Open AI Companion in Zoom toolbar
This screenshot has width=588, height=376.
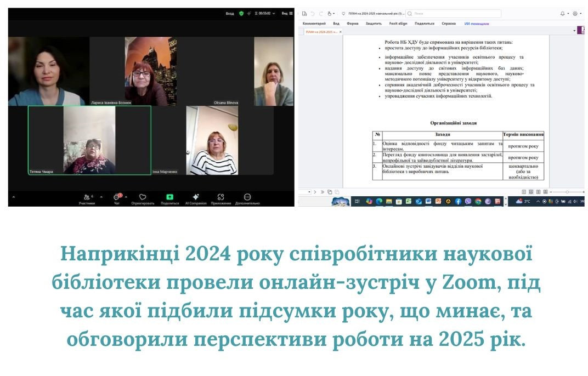[x=196, y=199]
